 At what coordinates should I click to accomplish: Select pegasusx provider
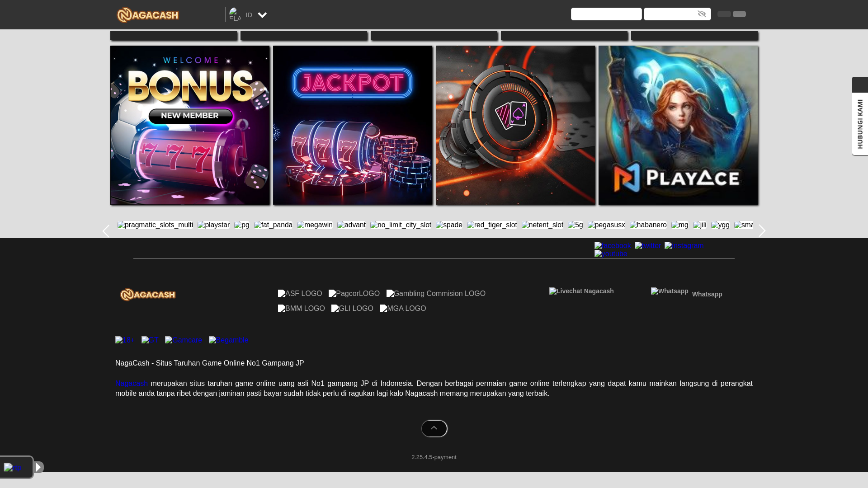tap(606, 225)
